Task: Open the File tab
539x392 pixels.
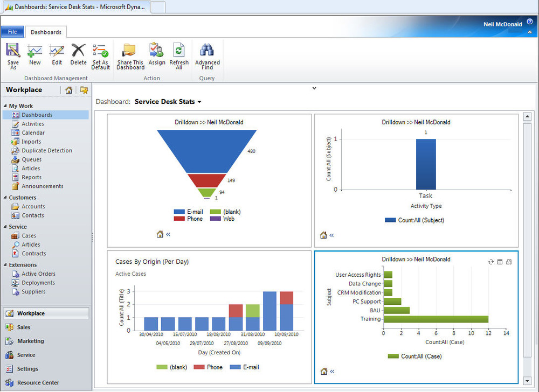Action: [x=12, y=32]
